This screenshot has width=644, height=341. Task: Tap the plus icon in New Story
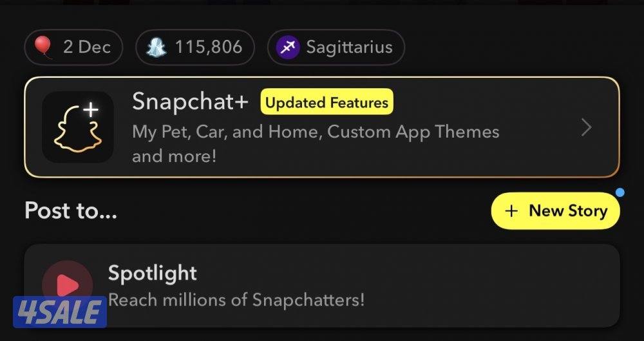pyautogui.click(x=511, y=211)
